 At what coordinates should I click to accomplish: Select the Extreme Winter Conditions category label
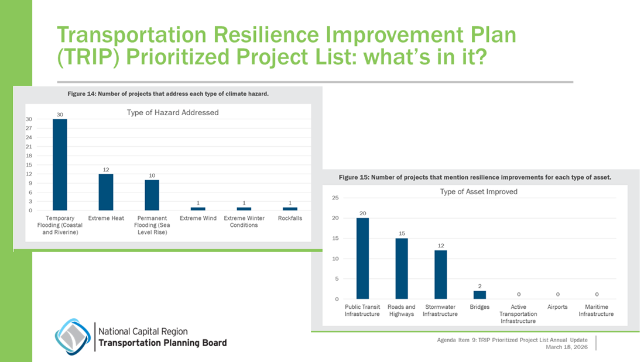pyautogui.click(x=244, y=220)
